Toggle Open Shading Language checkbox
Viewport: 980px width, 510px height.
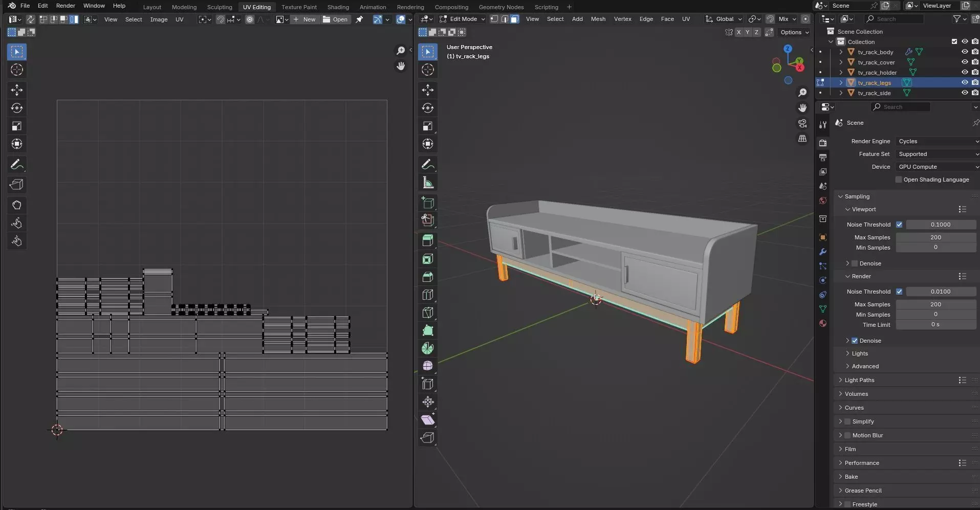click(x=899, y=180)
